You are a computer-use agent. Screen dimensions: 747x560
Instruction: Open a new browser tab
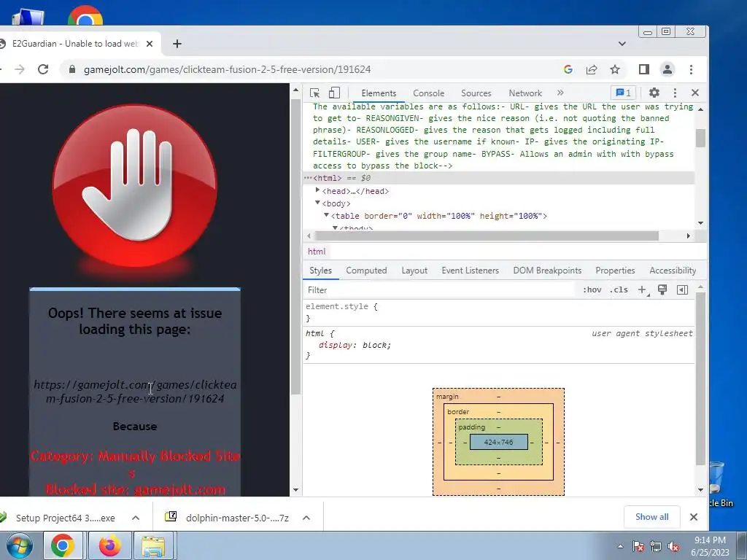tap(177, 44)
